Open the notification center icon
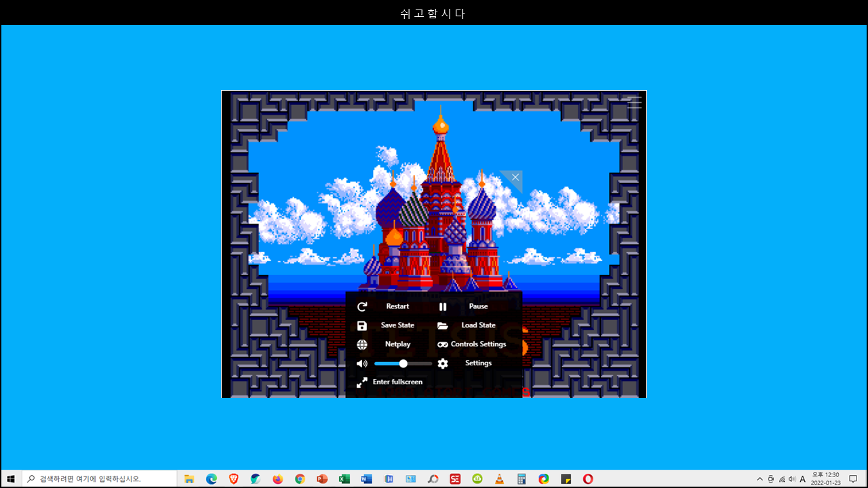The width and height of the screenshot is (868, 488). click(853, 479)
